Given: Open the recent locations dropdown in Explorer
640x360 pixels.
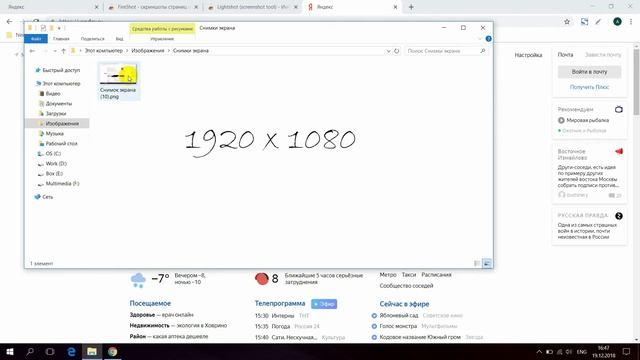Looking at the screenshot, I should (x=55, y=51).
